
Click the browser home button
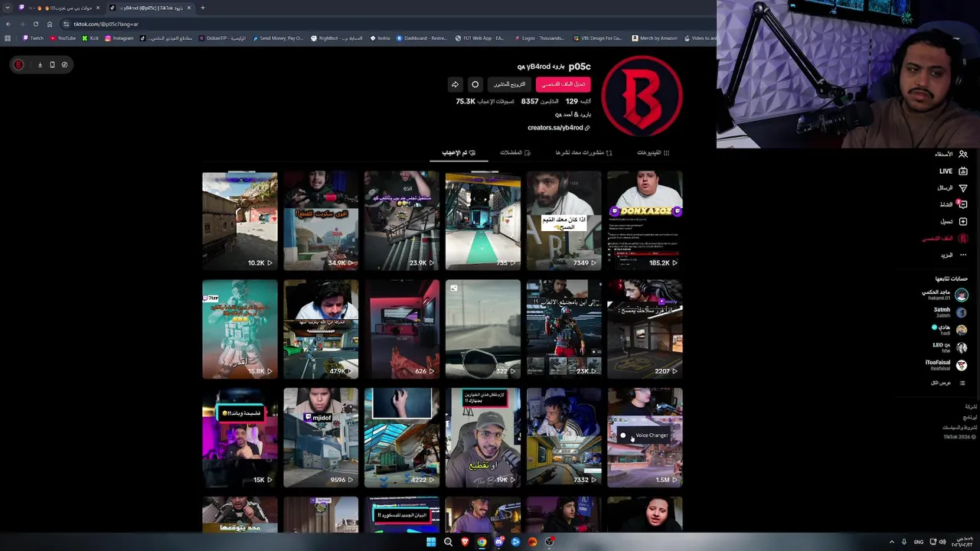(x=50, y=24)
